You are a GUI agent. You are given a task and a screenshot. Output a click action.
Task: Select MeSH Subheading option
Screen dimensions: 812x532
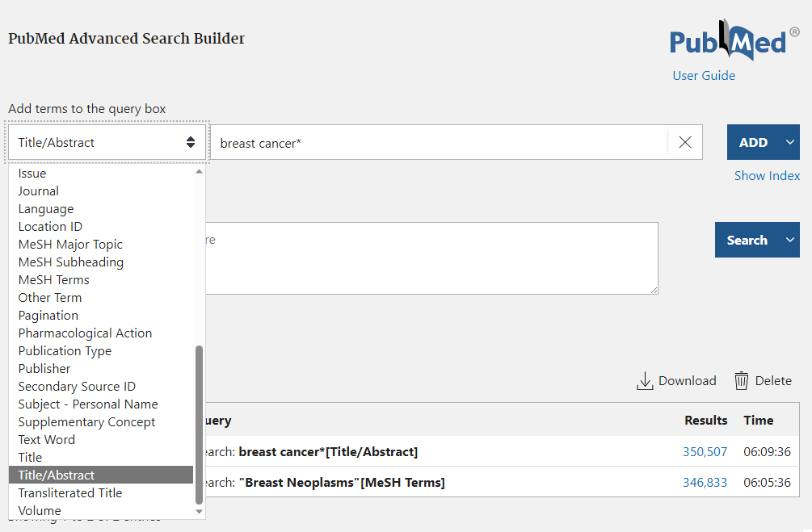[x=101, y=262]
